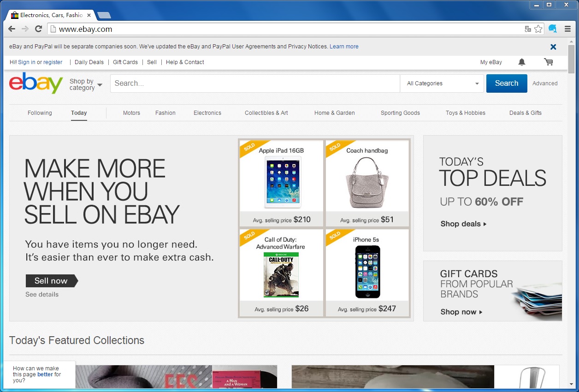Open the All Categories dropdown

(442, 83)
